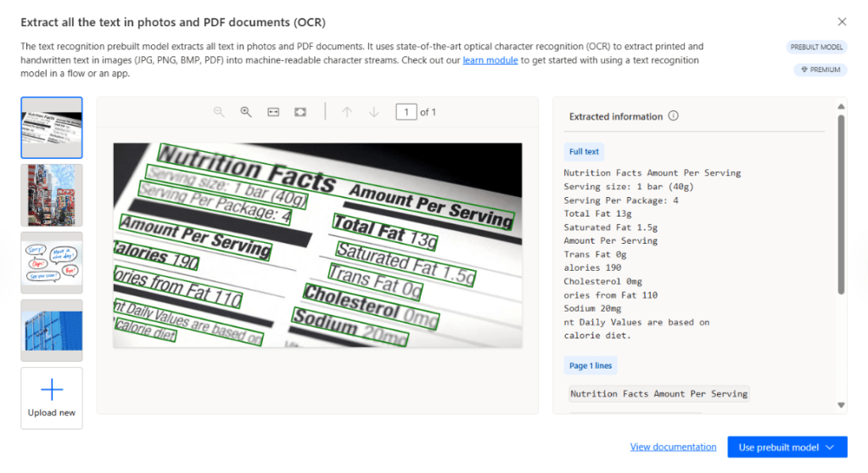
Task: Open the View documentation link
Action: point(673,448)
